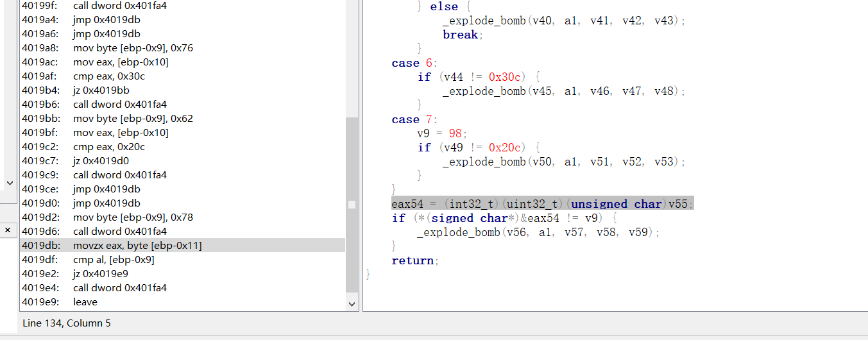Expand the left panel dropdown chevron
868x340 pixels.
point(9,183)
